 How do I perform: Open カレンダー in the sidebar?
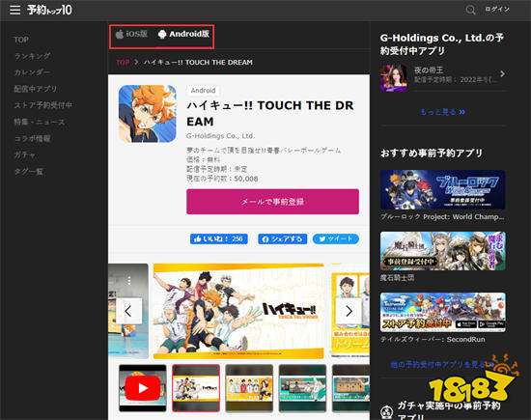(32, 72)
